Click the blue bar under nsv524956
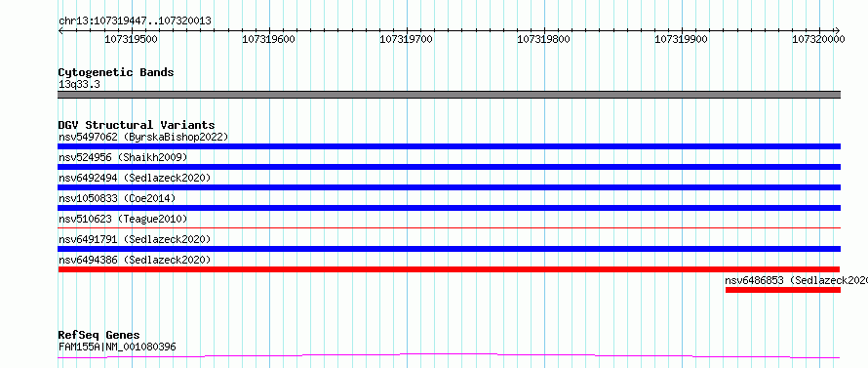 [x=449, y=167]
